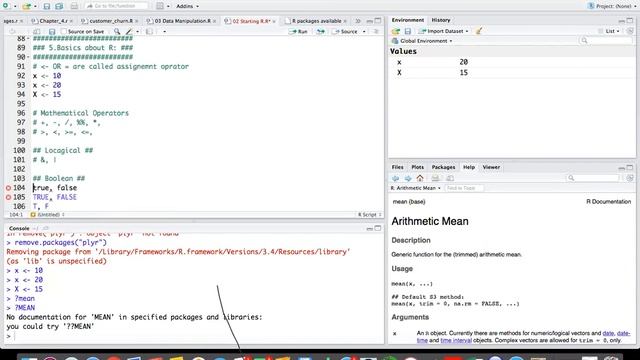Switch to the Plots tab

coord(417,167)
